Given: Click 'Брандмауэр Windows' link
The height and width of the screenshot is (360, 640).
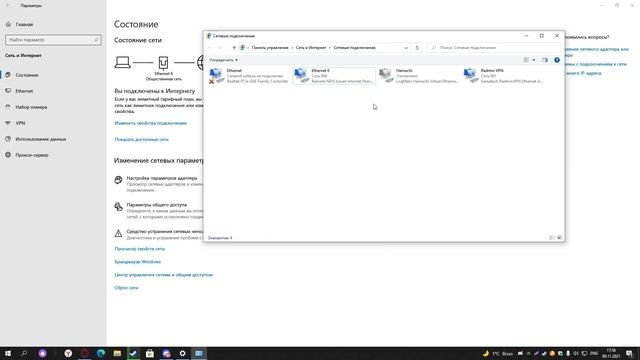Looking at the screenshot, I should pos(138,262).
